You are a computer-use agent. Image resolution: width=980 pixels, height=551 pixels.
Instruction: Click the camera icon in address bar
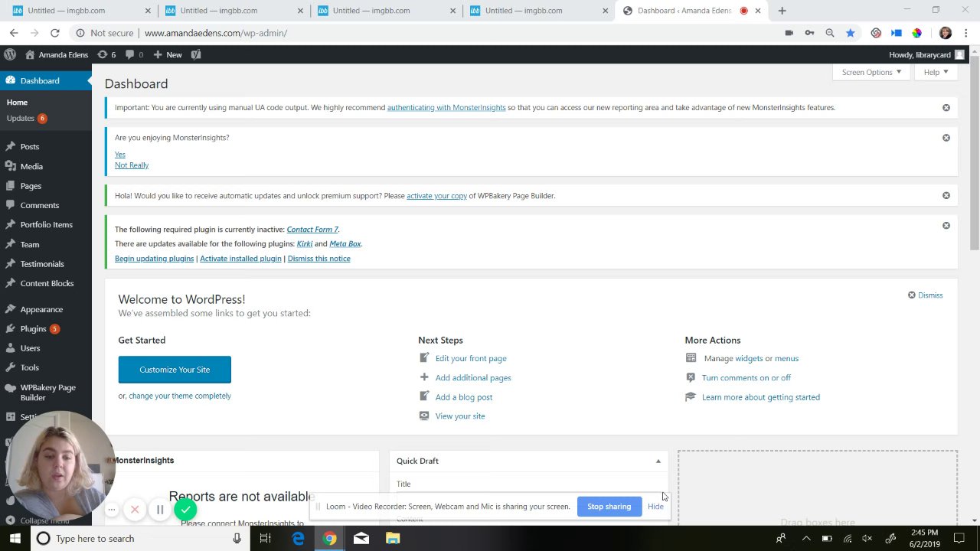point(789,33)
